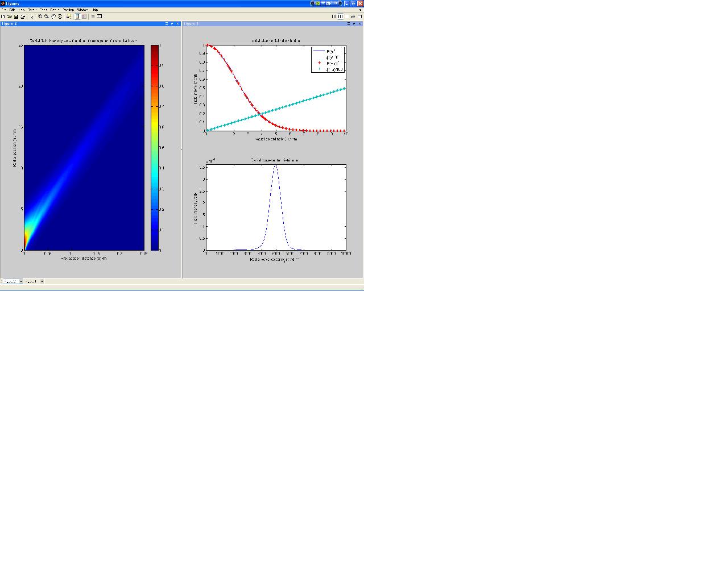Click the legend box in the top plot
This screenshot has height=582, width=728.
(x=328, y=60)
